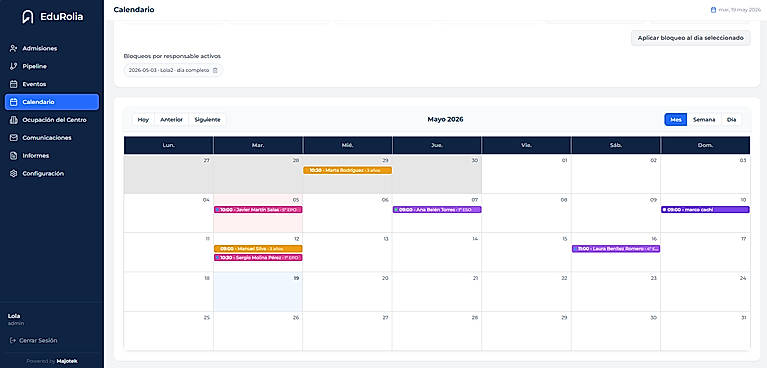Image resolution: width=767 pixels, height=368 pixels.
Task: Click the Mayo 2026 title
Action: pyautogui.click(x=445, y=119)
